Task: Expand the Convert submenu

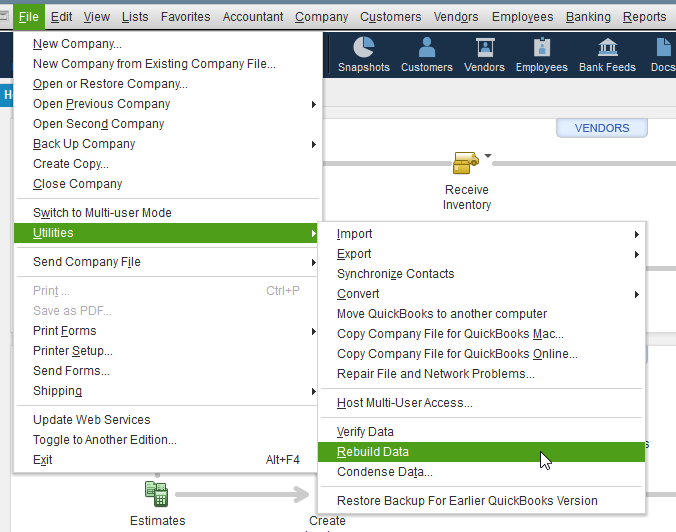Action: pos(637,294)
